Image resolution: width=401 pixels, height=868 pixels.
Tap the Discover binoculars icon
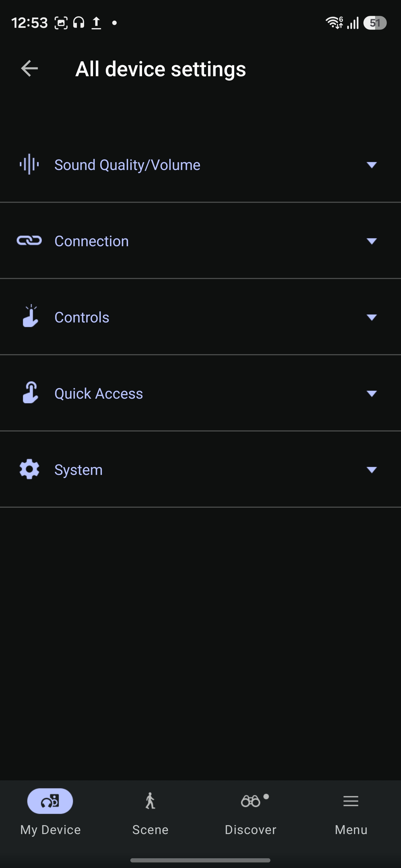(251, 801)
